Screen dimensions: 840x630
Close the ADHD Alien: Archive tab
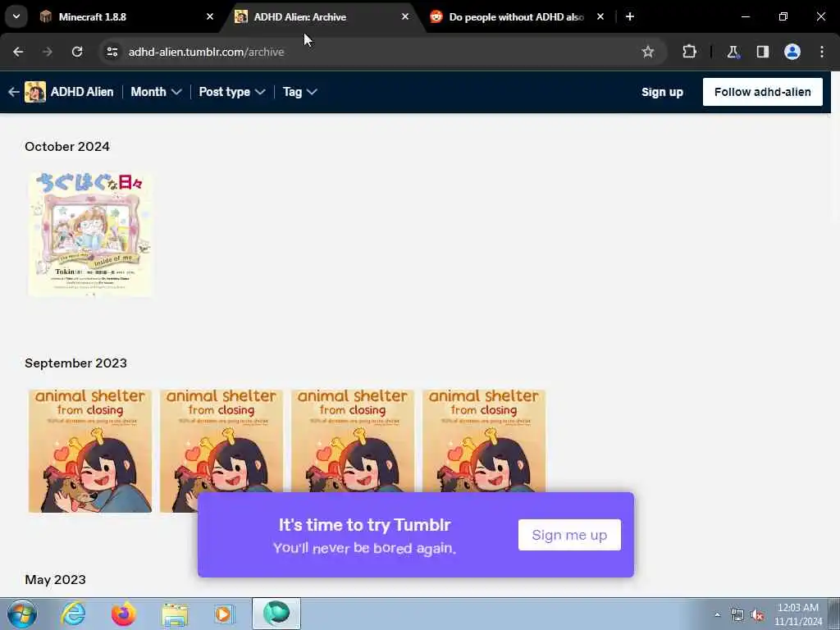405,16
